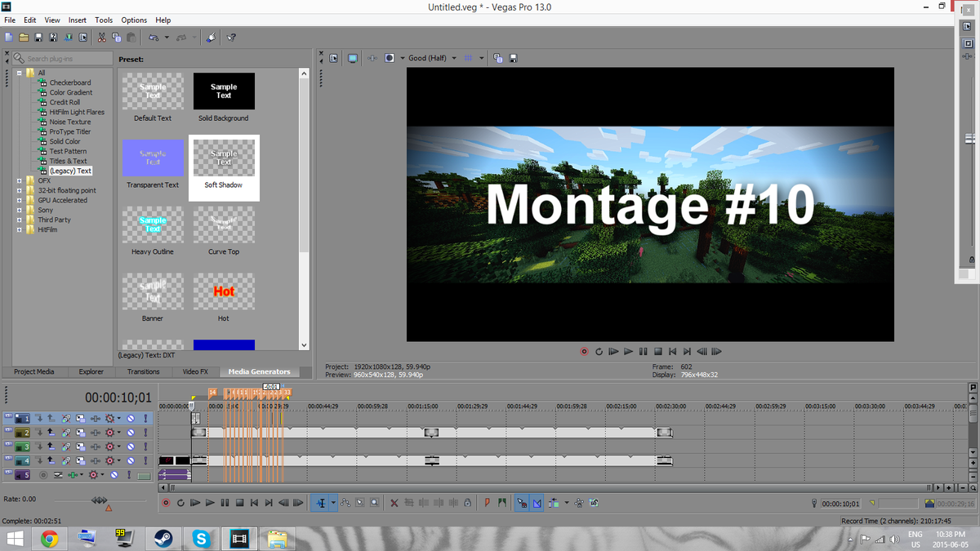Image resolution: width=980 pixels, height=551 pixels.
Task: Open Track FX on track 1
Action: click(x=96, y=419)
